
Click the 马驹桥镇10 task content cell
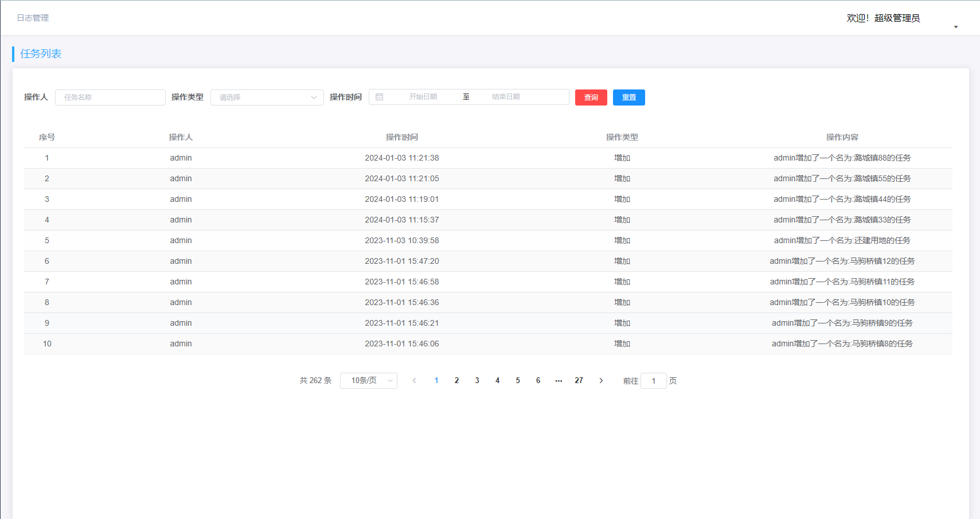tap(842, 302)
